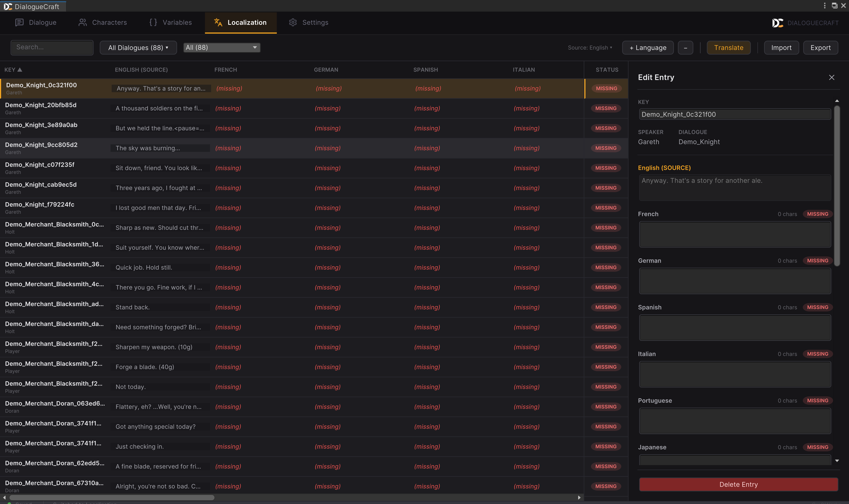The height and width of the screenshot is (504, 849).
Task: Click the Export button
Action: pyautogui.click(x=820, y=48)
